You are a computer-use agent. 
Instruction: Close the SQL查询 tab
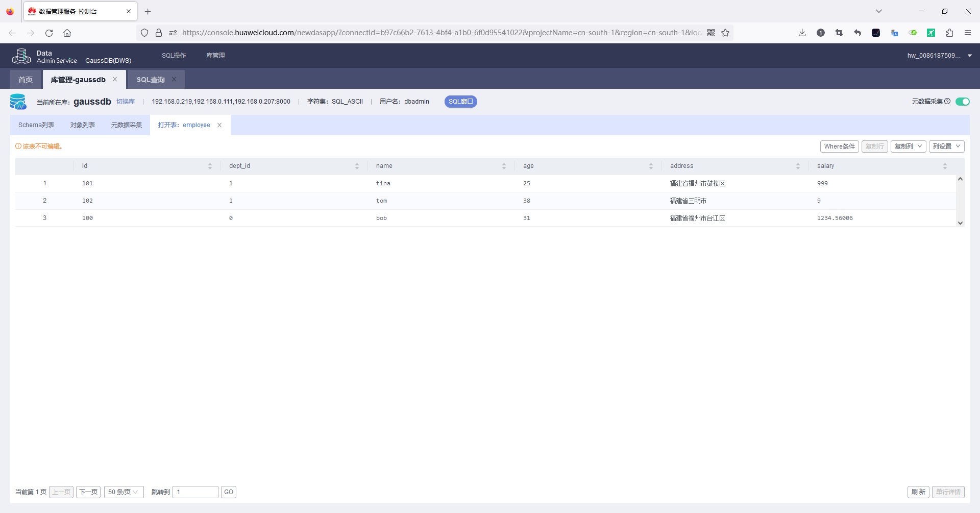(174, 79)
